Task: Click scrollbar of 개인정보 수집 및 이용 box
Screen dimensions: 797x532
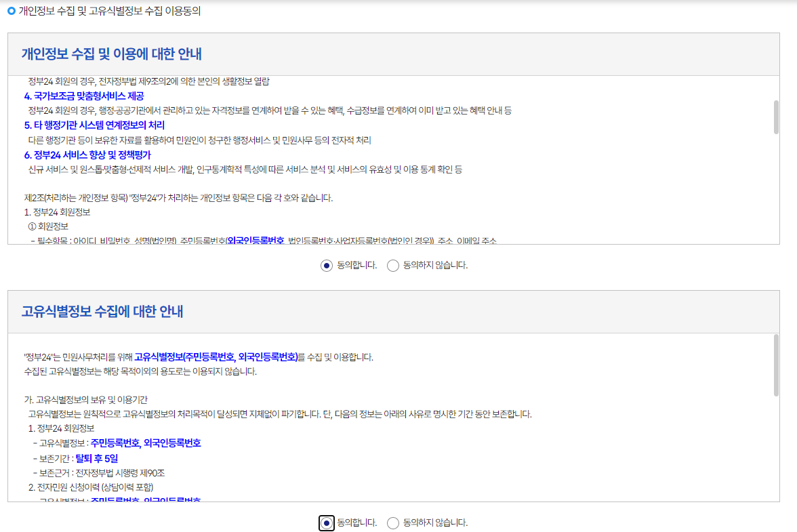Action: [775, 117]
